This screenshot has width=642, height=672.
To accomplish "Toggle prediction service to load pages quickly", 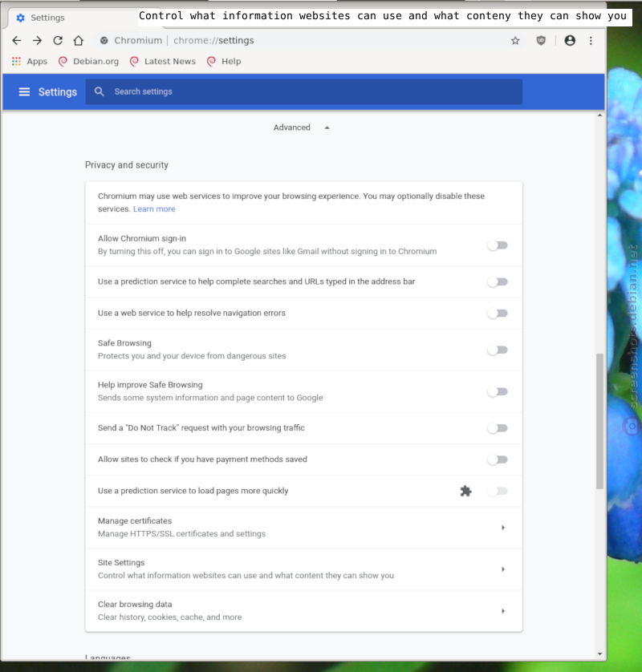I will click(x=498, y=491).
